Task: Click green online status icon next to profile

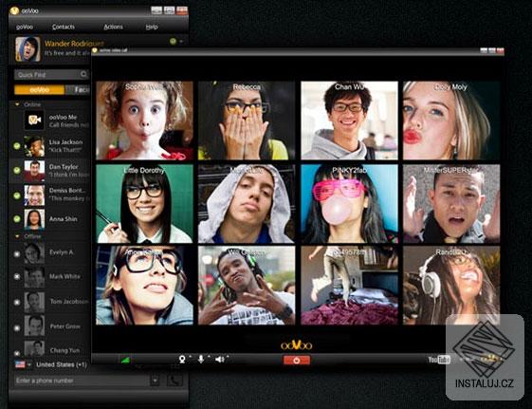Action: tap(173, 42)
